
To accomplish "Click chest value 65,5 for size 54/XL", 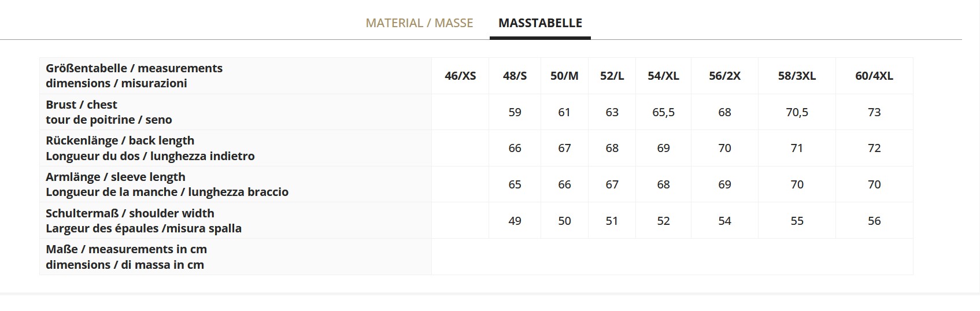I will click(663, 112).
